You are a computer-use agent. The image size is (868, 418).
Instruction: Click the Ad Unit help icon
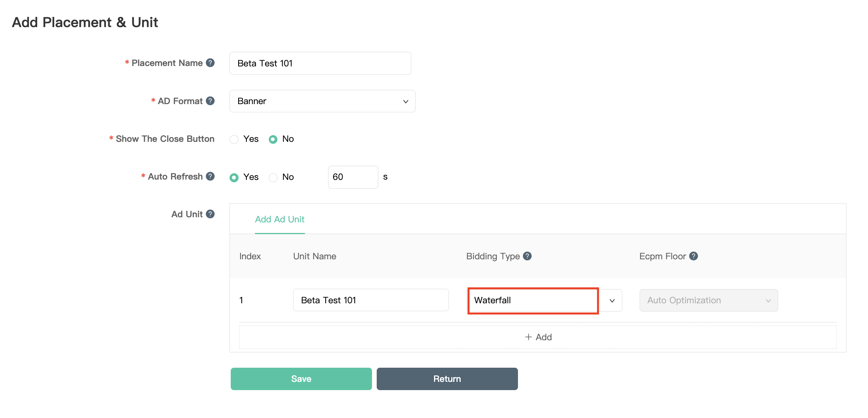tap(210, 214)
